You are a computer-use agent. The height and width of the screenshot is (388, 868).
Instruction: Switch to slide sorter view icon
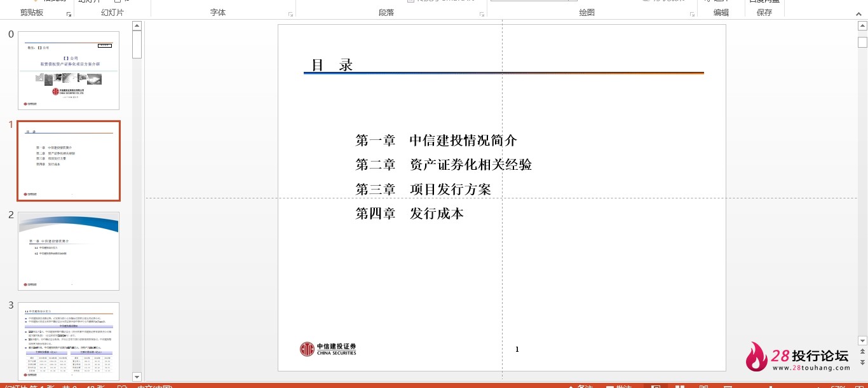(x=680, y=387)
